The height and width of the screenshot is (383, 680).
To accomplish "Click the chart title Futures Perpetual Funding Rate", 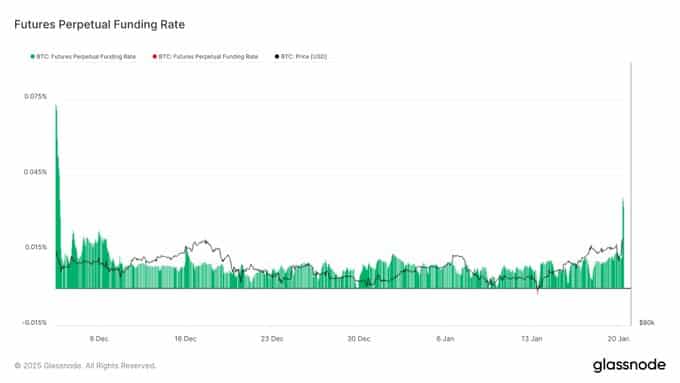I will pos(99,24).
